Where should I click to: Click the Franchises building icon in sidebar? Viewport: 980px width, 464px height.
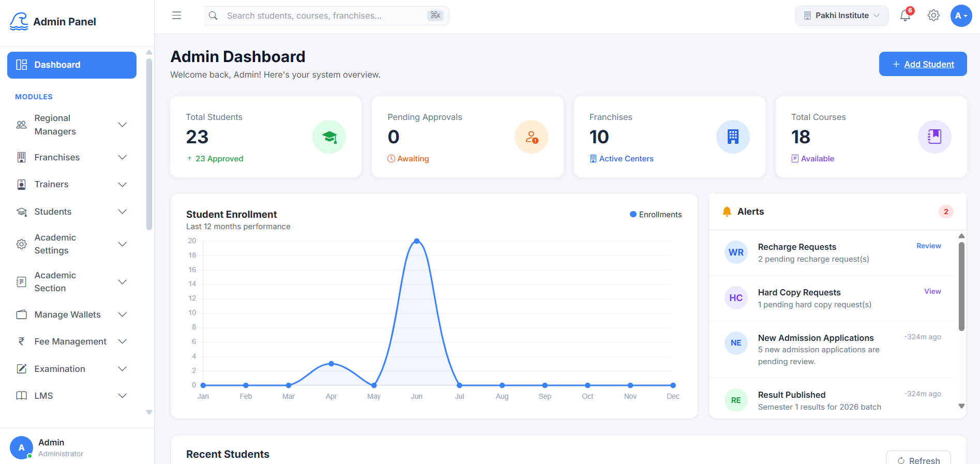[x=21, y=157]
